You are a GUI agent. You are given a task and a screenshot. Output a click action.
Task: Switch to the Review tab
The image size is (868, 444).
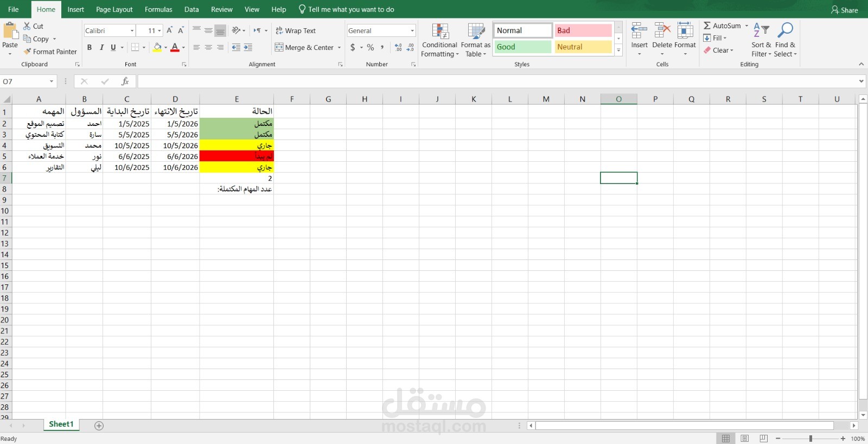tap(221, 9)
